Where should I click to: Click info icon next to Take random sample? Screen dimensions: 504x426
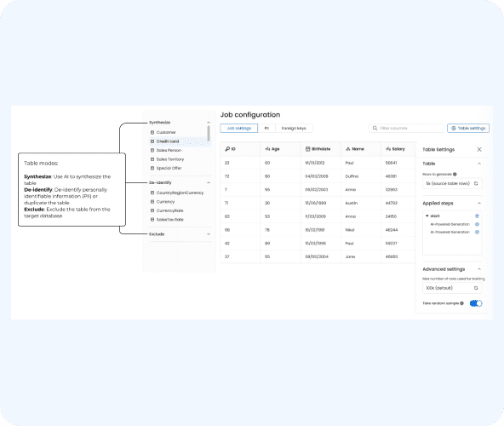(462, 303)
